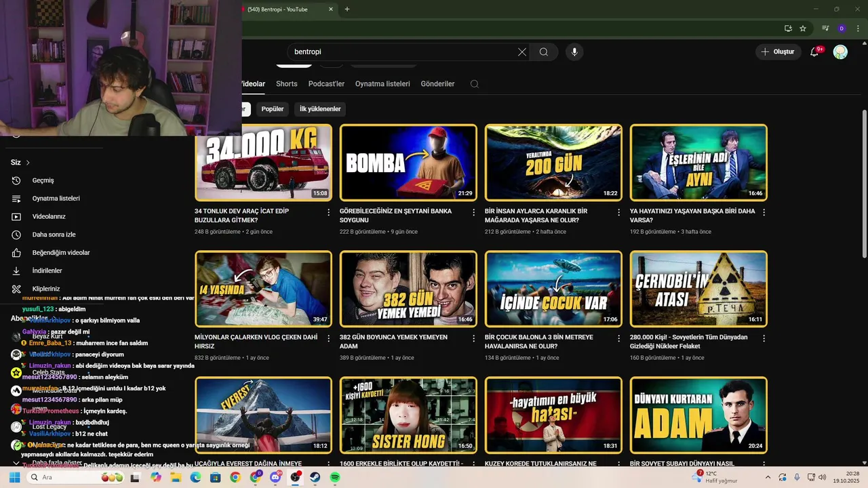
Task: Open a new Chrome tab
Action: [x=347, y=9]
